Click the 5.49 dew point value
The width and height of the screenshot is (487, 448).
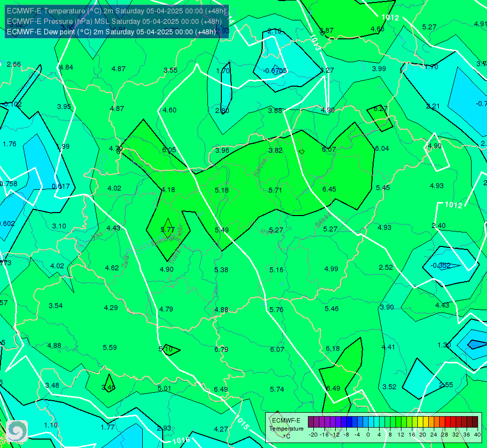coord(222,230)
